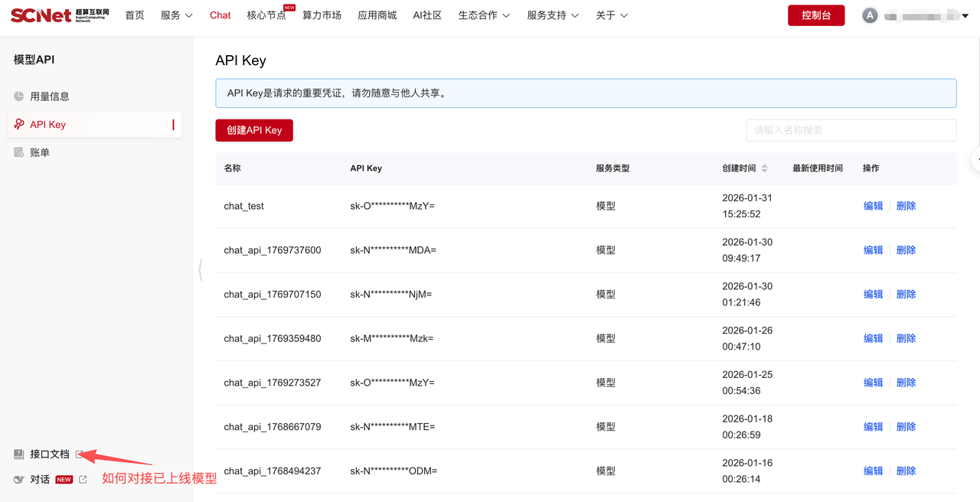Open the 控制台 console button
Screen dimensions: 980x502
816,15
